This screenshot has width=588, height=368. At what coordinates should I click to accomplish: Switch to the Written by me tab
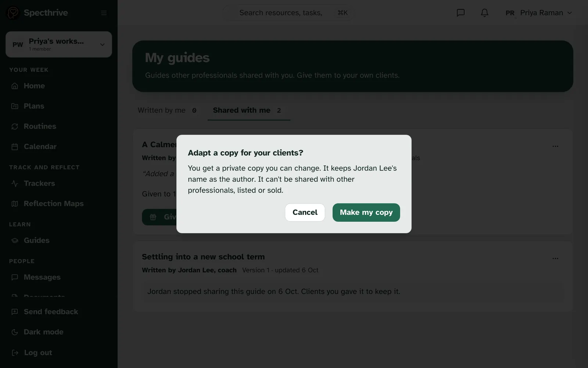point(167,110)
